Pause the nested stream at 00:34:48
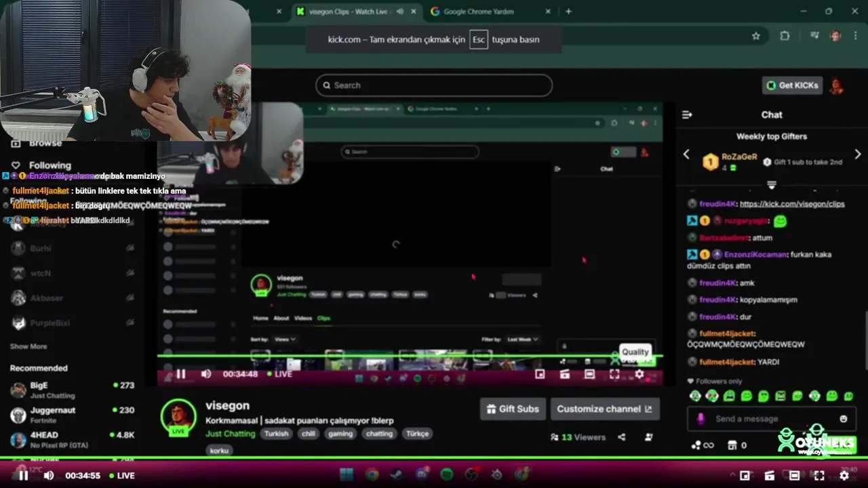The image size is (868, 488). [181, 374]
